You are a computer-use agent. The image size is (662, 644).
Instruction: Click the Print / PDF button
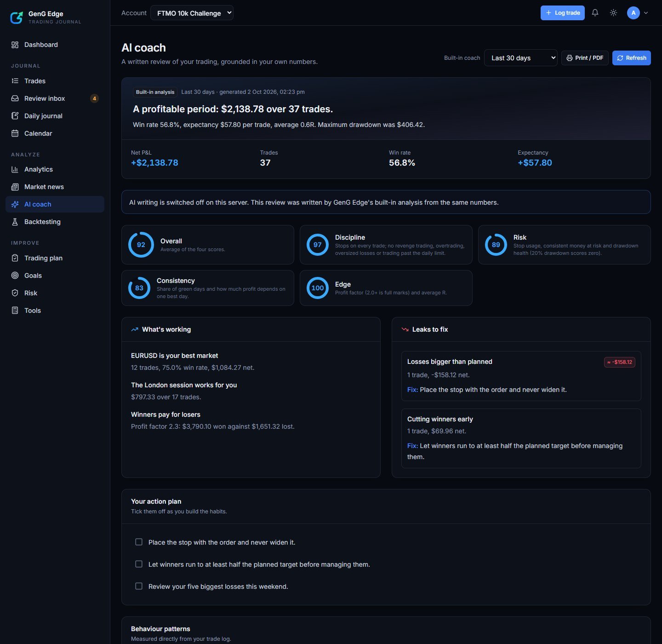point(585,58)
